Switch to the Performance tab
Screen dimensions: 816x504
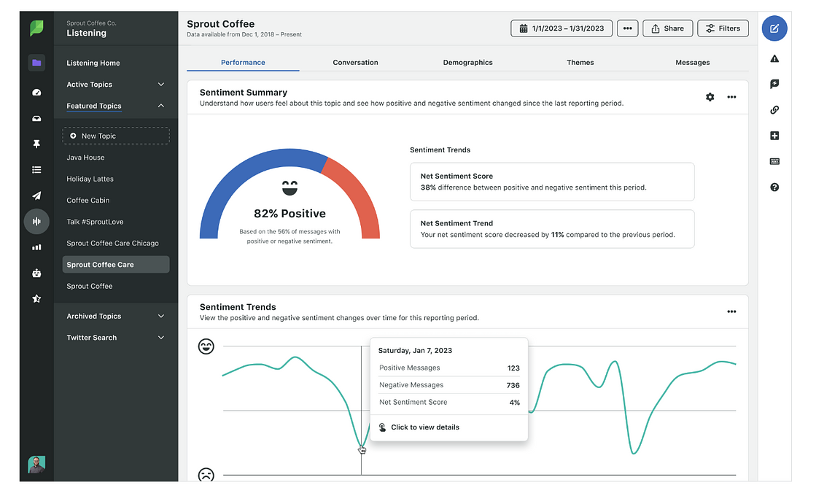243,63
